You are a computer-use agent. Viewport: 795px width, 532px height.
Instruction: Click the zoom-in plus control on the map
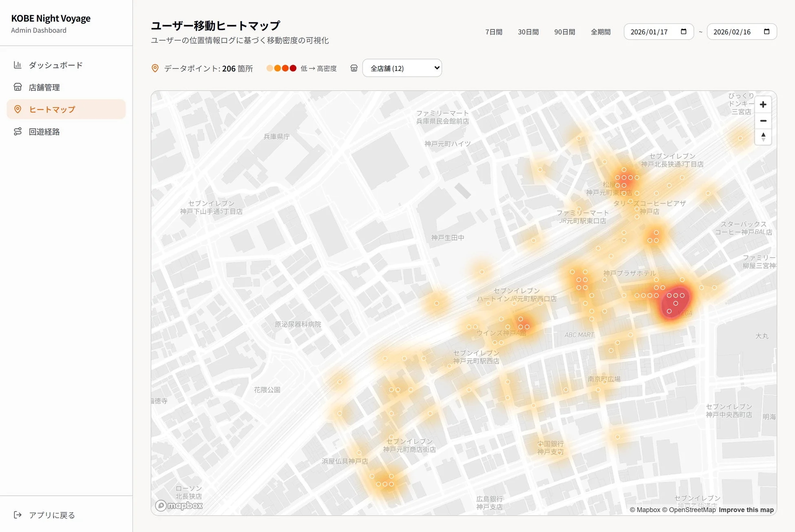(763, 104)
